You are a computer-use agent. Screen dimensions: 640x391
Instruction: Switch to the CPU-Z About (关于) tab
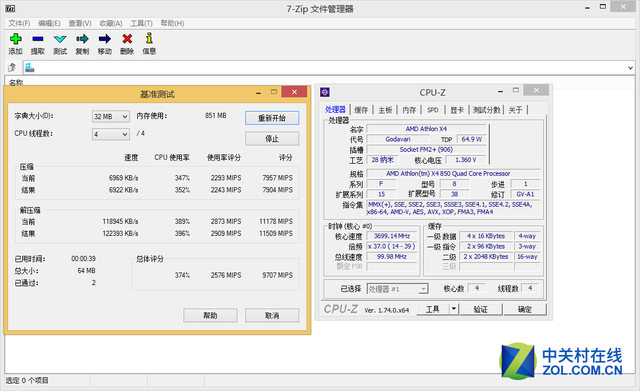(x=516, y=110)
